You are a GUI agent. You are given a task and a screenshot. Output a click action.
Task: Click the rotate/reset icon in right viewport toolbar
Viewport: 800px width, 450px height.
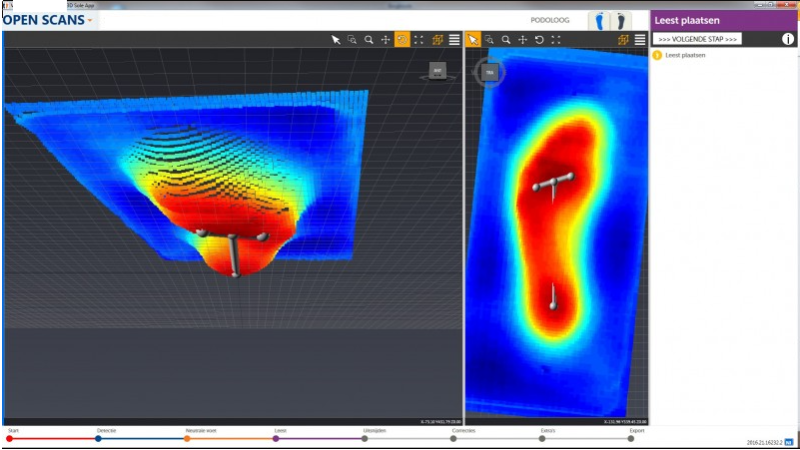click(539, 40)
